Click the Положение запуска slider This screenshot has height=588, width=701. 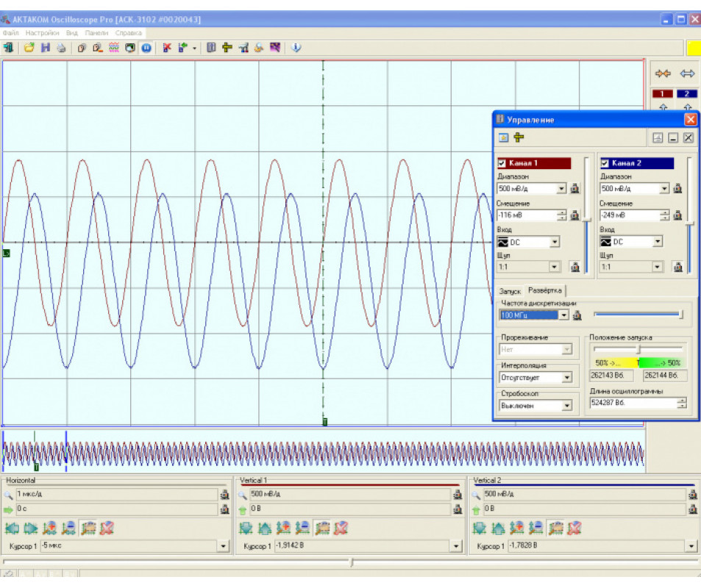tap(638, 349)
